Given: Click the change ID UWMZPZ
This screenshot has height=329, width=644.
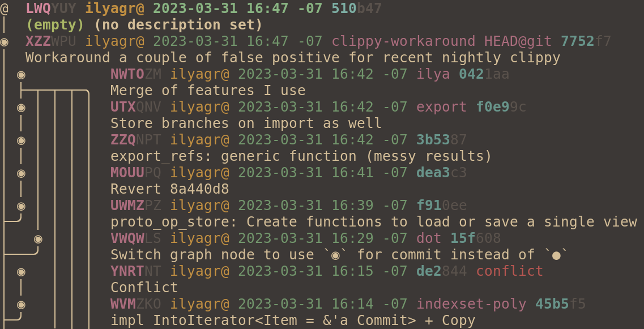Looking at the screenshot, I should point(136,206).
